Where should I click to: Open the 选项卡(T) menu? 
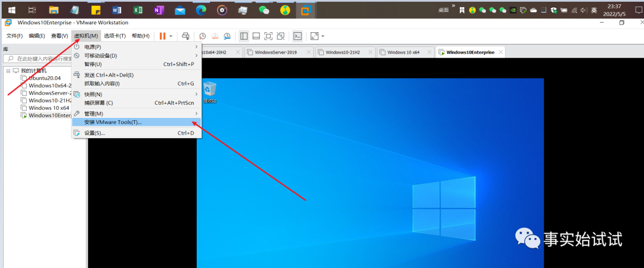(x=114, y=36)
